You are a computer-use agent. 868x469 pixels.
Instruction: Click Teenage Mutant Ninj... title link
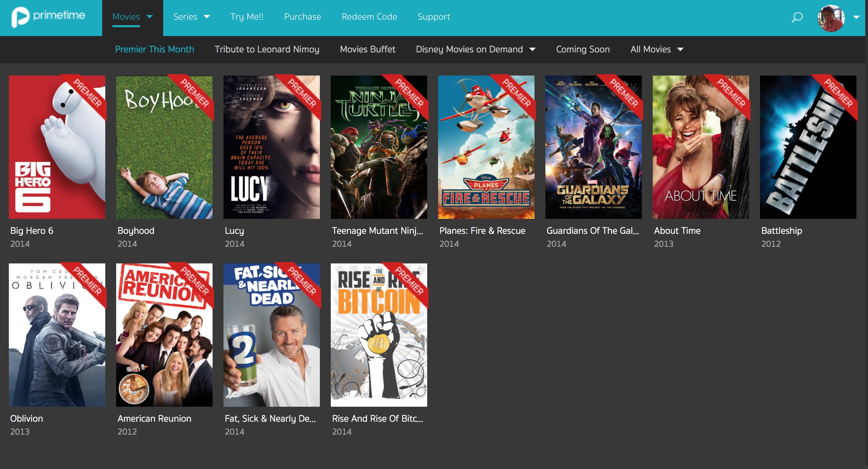[377, 231]
